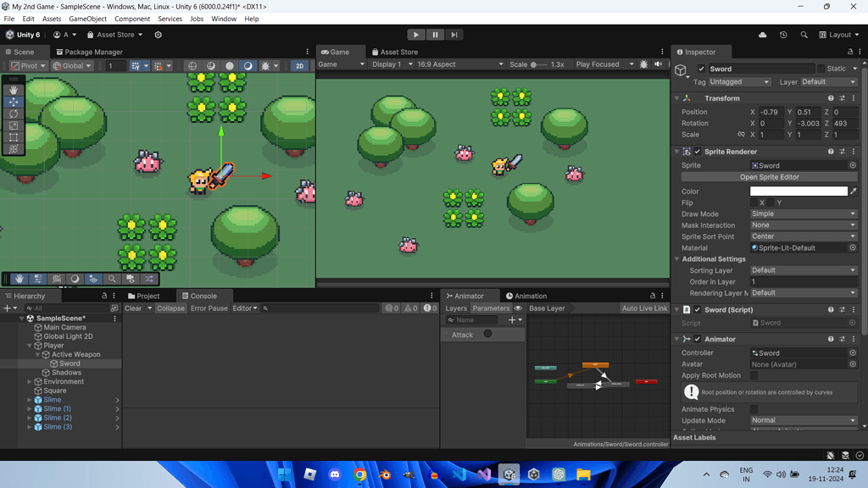Lock the Animator panel
Screen dimensions: 868x488
click(653, 296)
